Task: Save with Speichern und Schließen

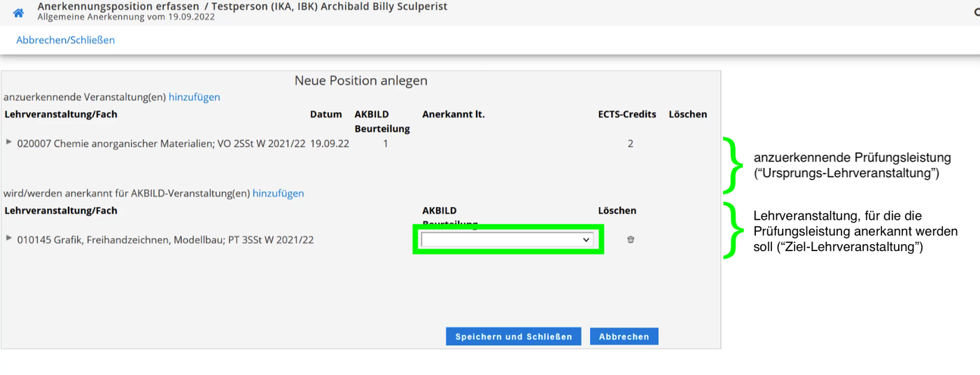Action: (513, 337)
